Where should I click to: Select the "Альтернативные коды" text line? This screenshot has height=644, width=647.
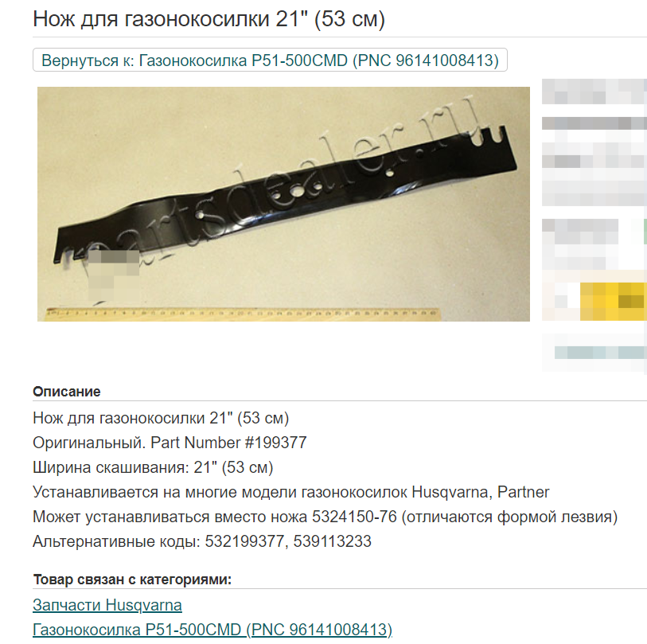click(x=202, y=541)
